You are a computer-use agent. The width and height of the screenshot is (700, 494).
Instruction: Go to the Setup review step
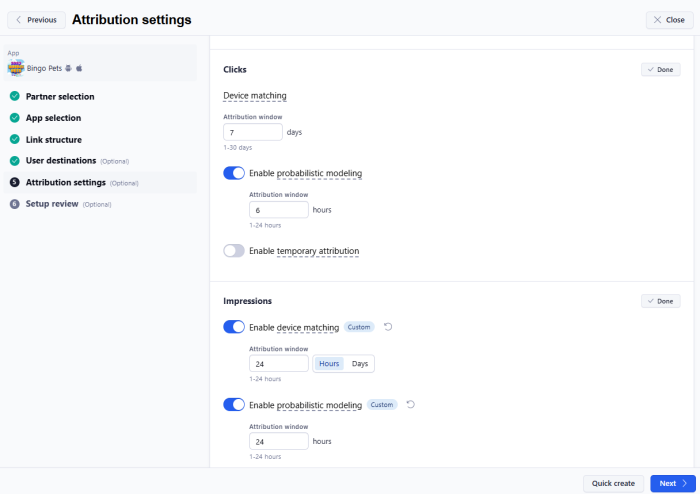coord(53,204)
